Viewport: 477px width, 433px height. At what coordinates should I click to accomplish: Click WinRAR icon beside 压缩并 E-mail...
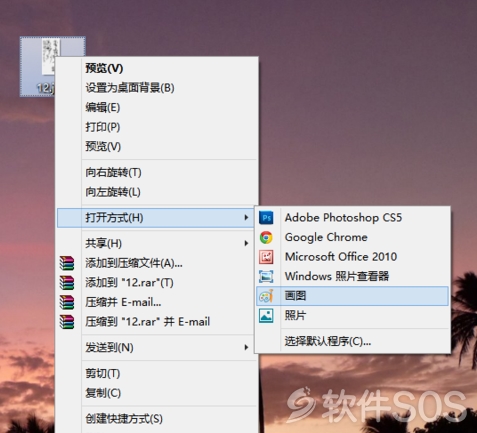[67, 302]
